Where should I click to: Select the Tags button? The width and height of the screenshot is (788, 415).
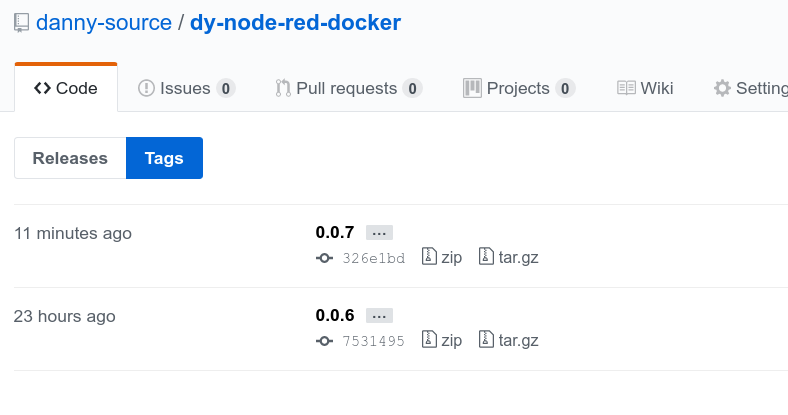(x=164, y=158)
